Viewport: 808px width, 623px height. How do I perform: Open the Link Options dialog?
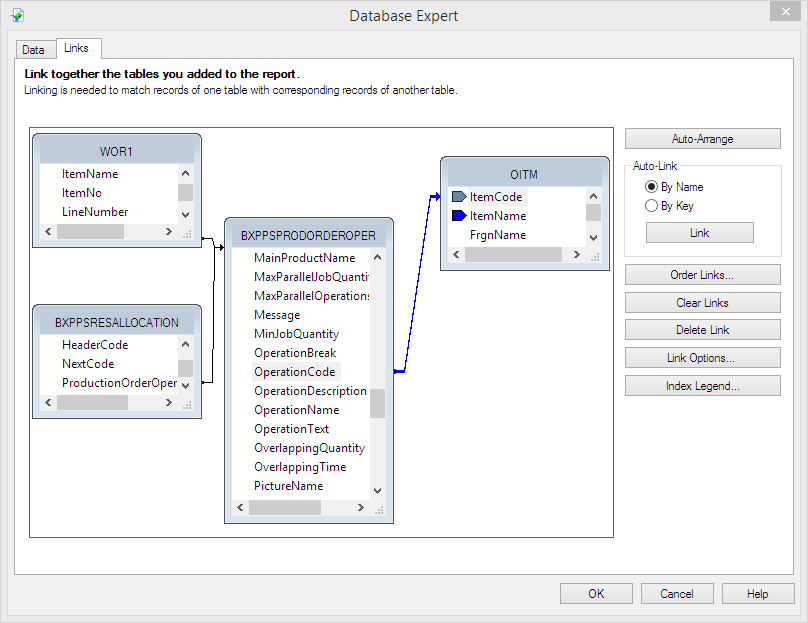[x=700, y=358]
